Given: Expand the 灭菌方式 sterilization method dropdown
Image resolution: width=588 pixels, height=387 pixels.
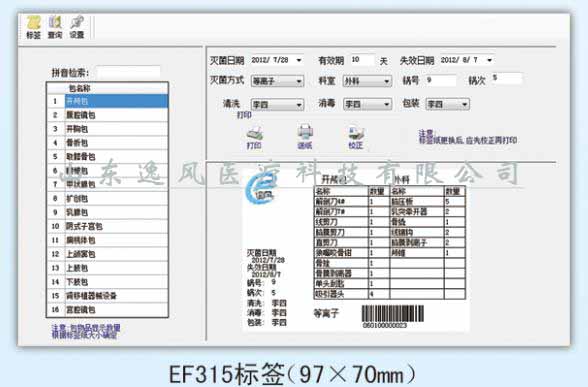Looking at the screenshot, I should [299, 81].
